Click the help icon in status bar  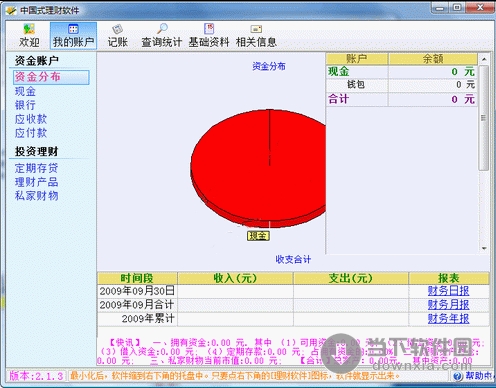458,376
